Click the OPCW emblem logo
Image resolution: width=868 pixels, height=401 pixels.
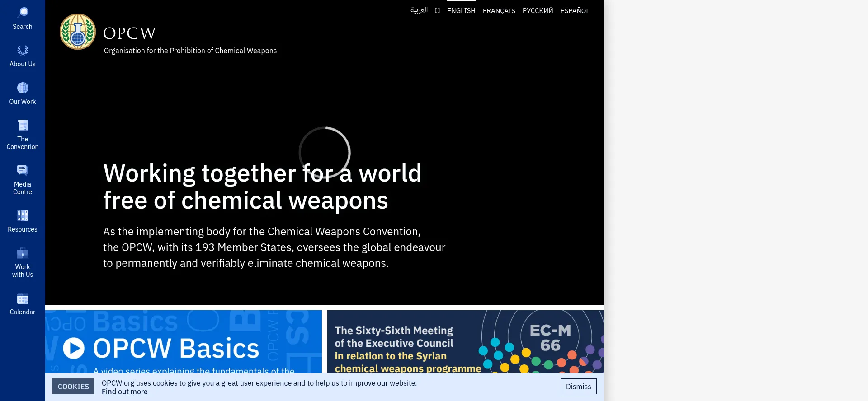pos(78,32)
